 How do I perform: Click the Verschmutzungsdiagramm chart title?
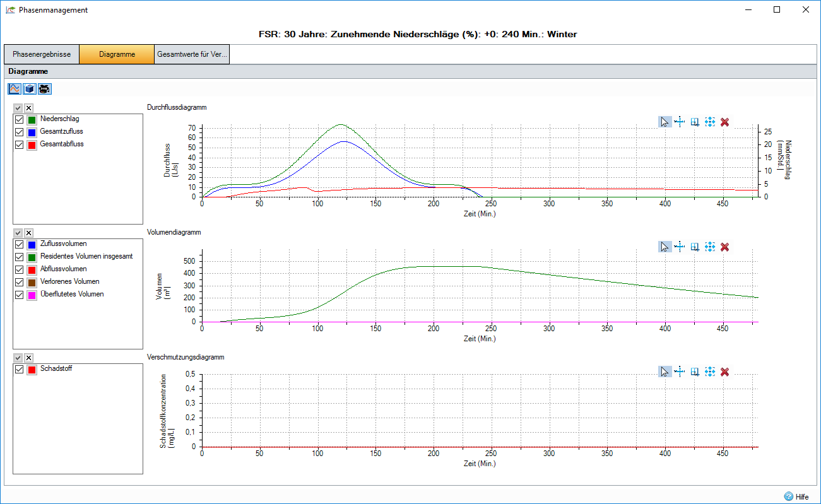click(186, 357)
